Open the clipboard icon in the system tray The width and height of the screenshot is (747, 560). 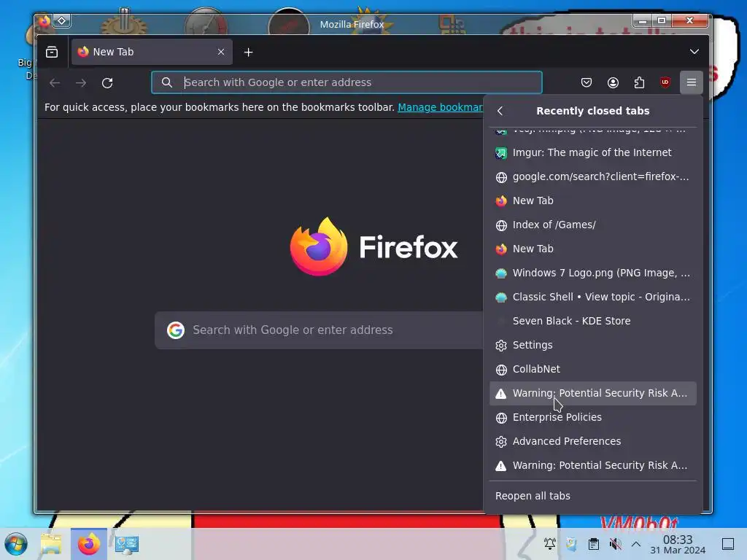click(594, 544)
